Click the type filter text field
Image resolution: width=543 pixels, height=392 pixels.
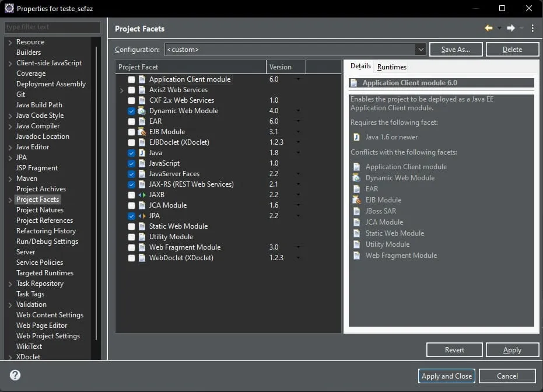52,27
